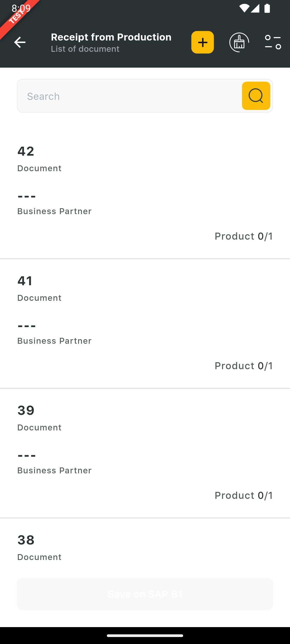Image resolution: width=290 pixels, height=644 pixels.
Task: Click the Receipt from Production title
Action: point(111,37)
